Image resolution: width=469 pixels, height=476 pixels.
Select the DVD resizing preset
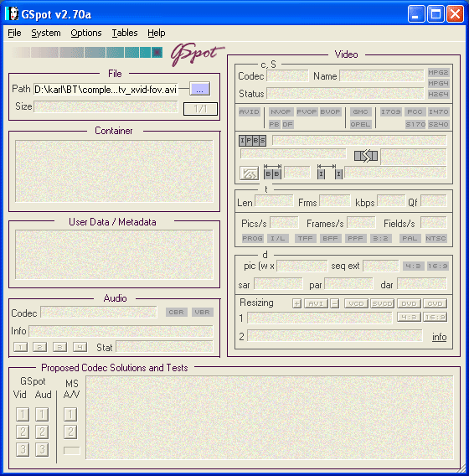coord(409,303)
